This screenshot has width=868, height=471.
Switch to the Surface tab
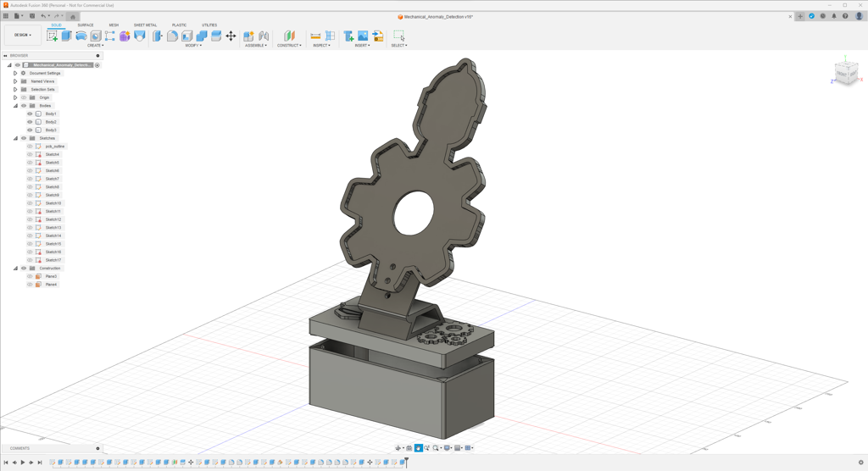click(85, 25)
